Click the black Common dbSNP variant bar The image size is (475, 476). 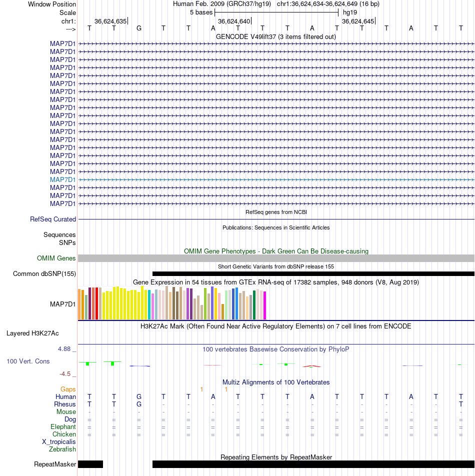click(313, 274)
